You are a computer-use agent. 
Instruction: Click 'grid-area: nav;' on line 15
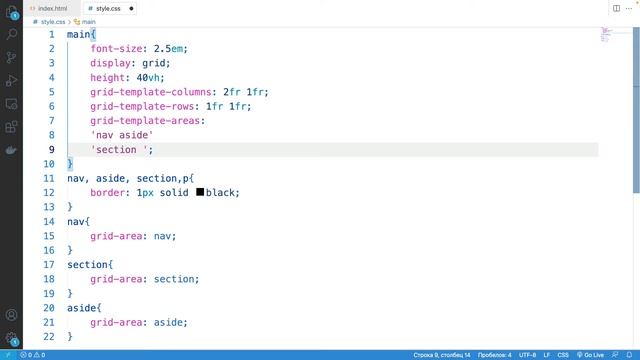pos(133,236)
